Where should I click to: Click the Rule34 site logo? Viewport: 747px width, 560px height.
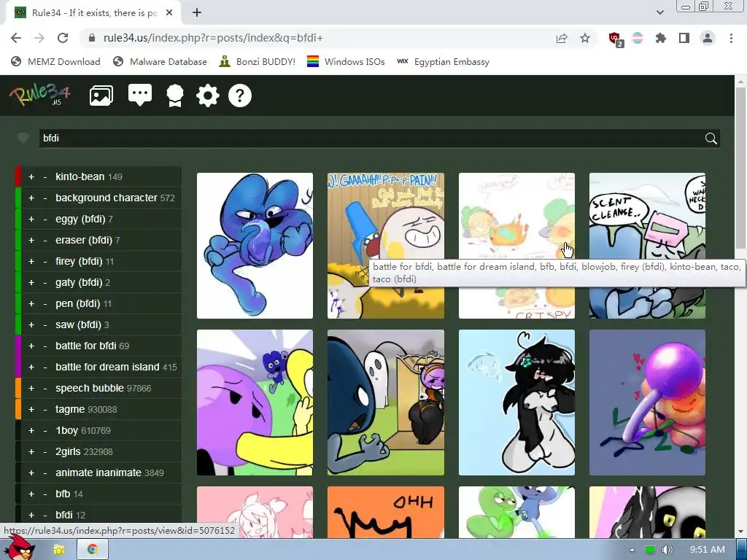tap(40, 94)
